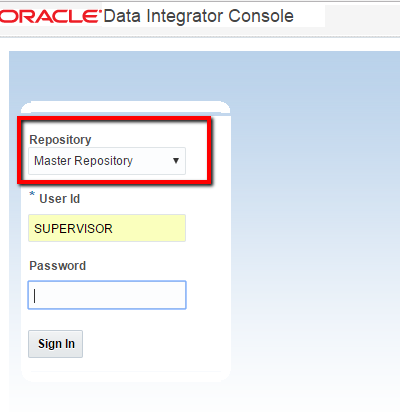This screenshot has width=400, height=412.
Task: Click the text cursor in Password box
Action: (35, 296)
